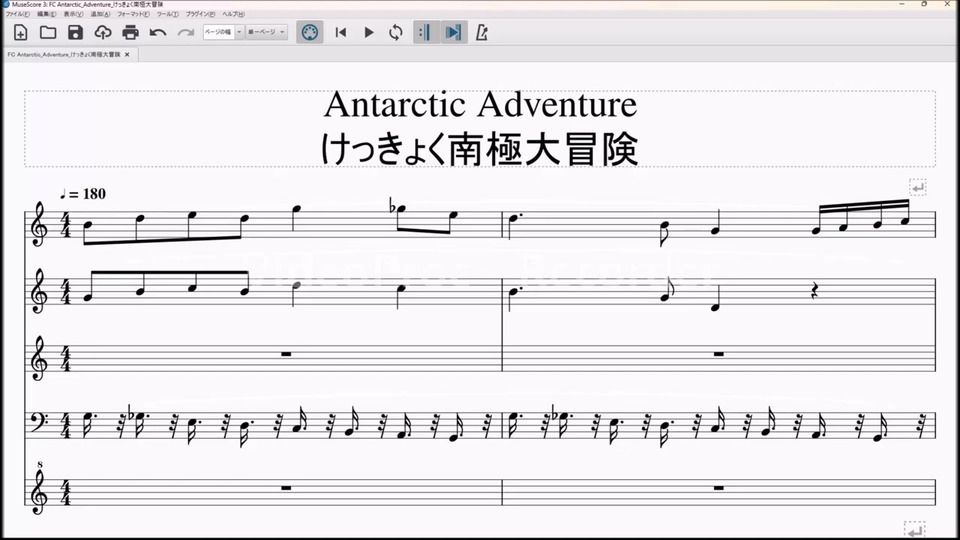Print the score with the printer icon
The height and width of the screenshot is (540, 960).
coord(130,32)
